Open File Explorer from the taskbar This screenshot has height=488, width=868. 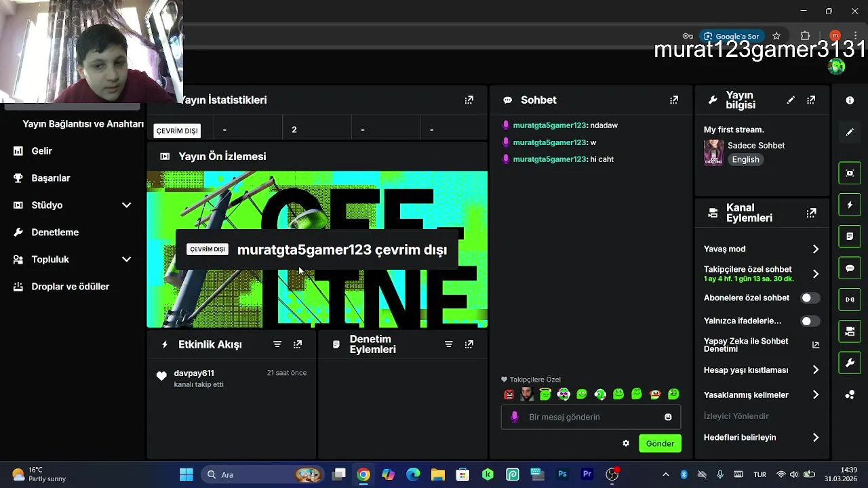[x=437, y=474]
